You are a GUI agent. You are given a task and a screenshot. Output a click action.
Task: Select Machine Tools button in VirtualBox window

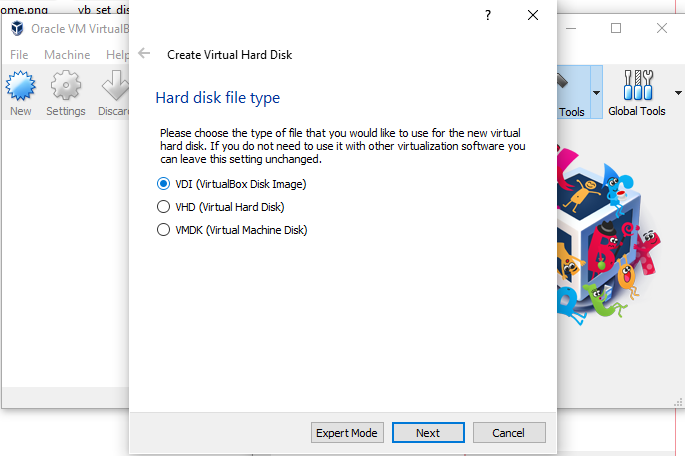tap(574, 92)
